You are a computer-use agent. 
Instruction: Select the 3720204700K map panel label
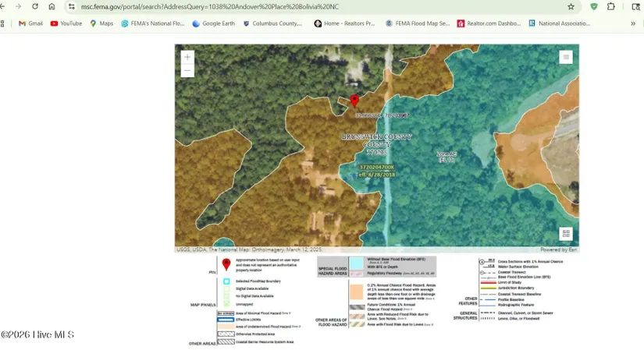coord(376,168)
